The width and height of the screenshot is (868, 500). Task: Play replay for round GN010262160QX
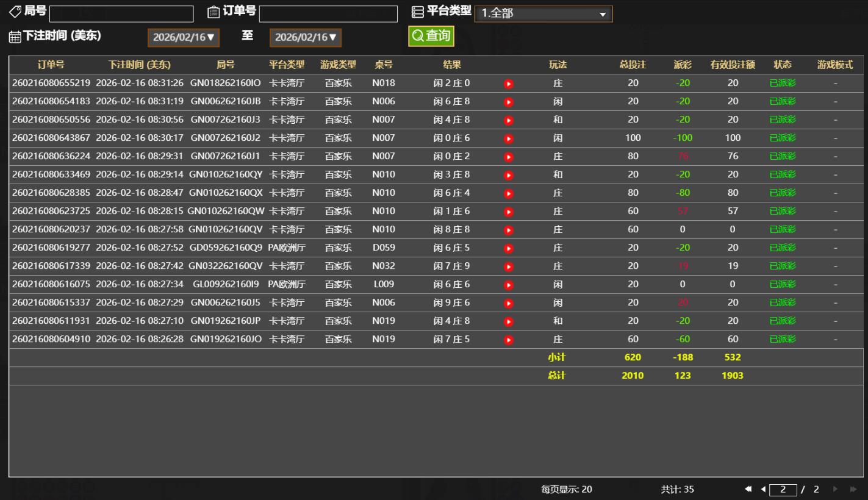(509, 193)
